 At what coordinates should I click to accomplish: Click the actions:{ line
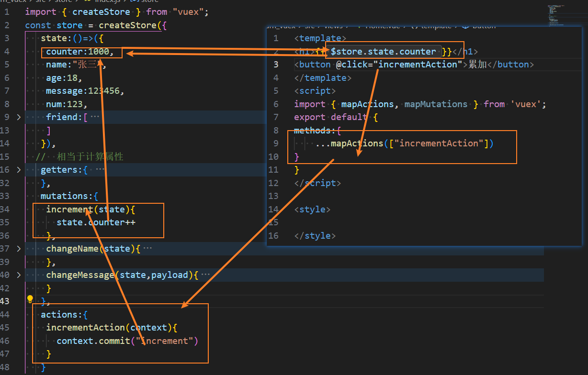click(64, 314)
